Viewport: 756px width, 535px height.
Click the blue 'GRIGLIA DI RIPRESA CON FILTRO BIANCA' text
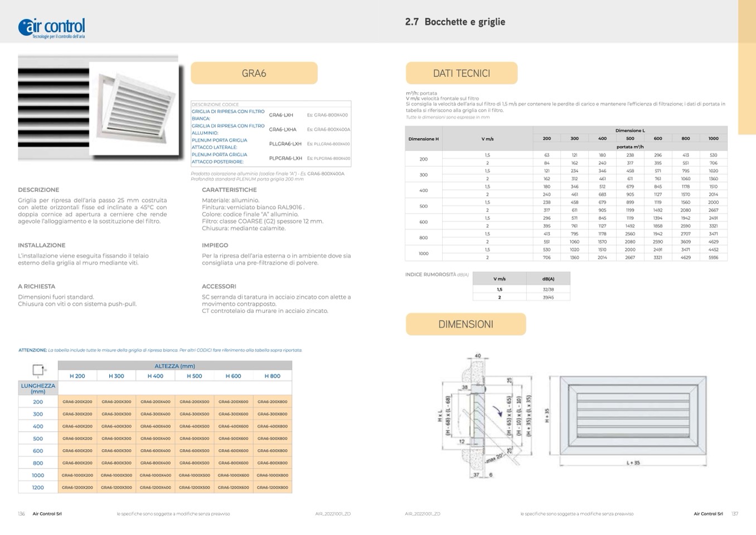[227, 115]
